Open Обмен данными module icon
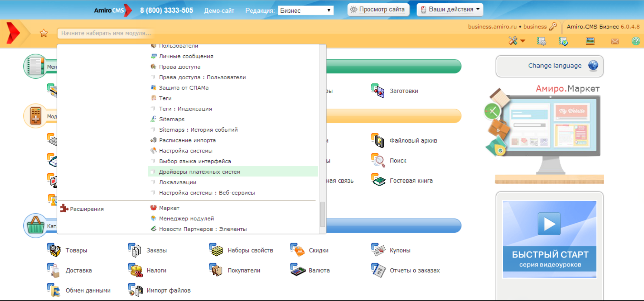This screenshot has width=644, height=301. click(54, 290)
